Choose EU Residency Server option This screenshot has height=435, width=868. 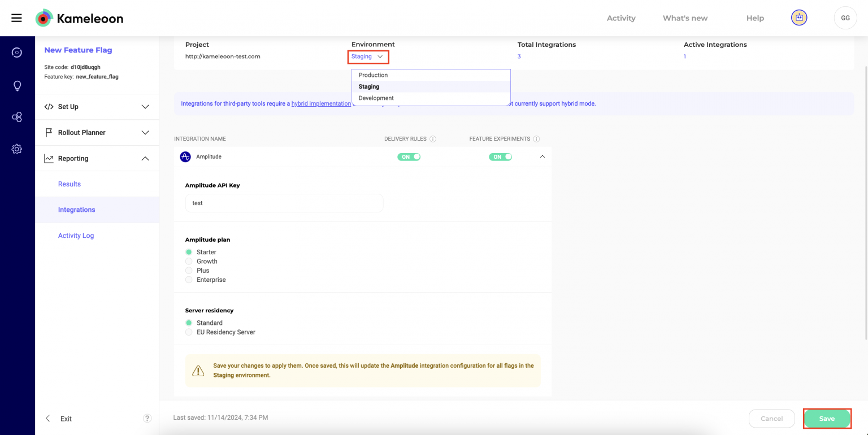[x=189, y=332]
